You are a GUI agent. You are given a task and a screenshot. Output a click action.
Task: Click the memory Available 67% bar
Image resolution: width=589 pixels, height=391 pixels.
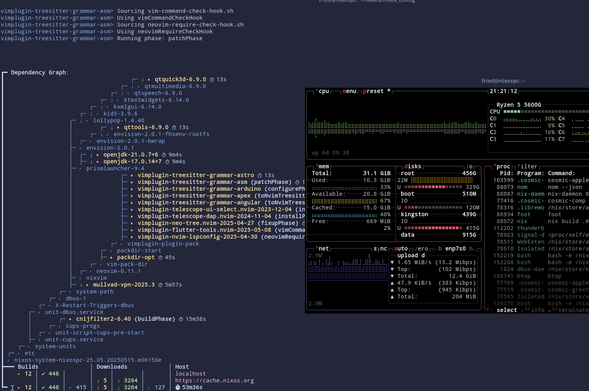[x=344, y=201]
